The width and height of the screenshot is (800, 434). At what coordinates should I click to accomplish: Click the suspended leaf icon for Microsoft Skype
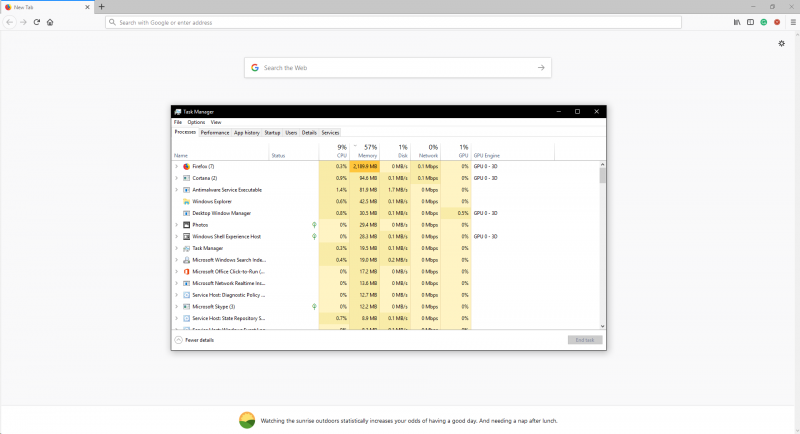[x=314, y=307]
